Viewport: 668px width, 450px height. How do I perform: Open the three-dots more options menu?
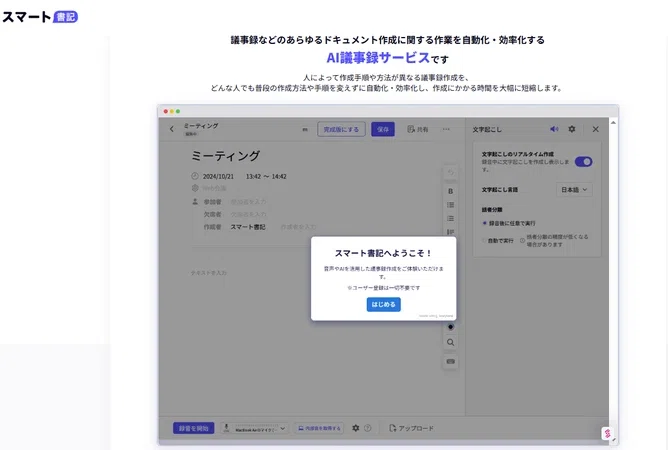[446, 129]
